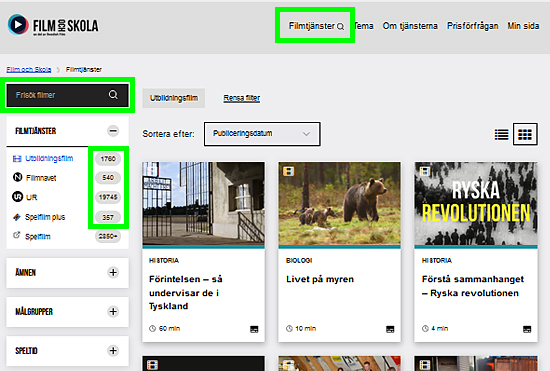Screen dimensions: 550x371
Task: Go to Film och Skola breadcrumb link
Action: pyautogui.click(x=29, y=69)
